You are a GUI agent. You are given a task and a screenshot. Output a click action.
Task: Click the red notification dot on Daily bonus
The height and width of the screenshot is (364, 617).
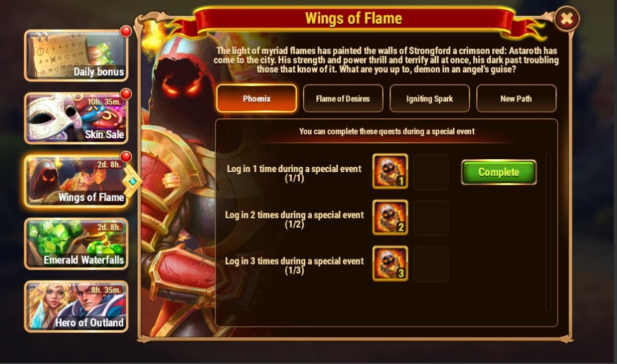125,31
